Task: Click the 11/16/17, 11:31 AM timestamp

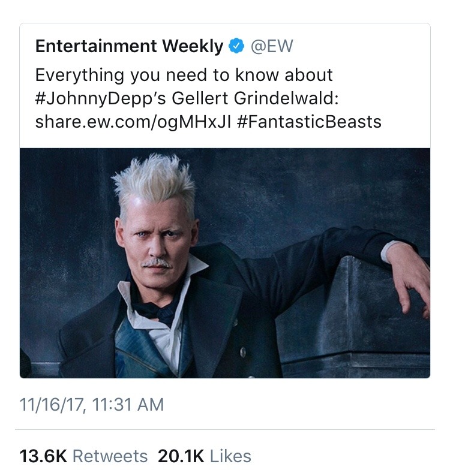Action: tap(92, 405)
